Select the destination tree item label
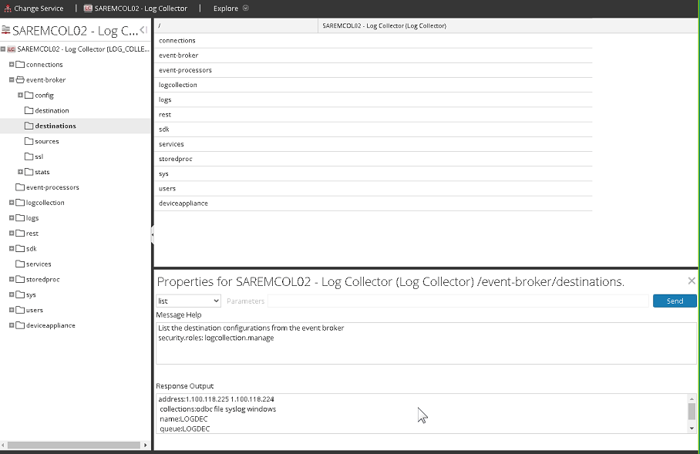Screen dimensions: 700x454 click(x=52, y=111)
